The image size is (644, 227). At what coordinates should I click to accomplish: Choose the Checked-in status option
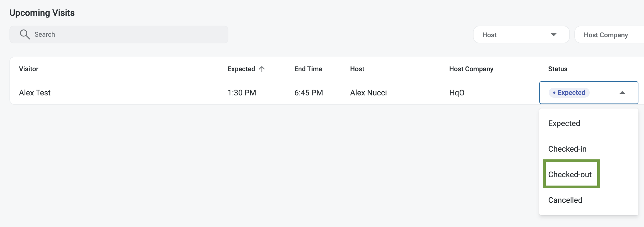click(x=567, y=149)
